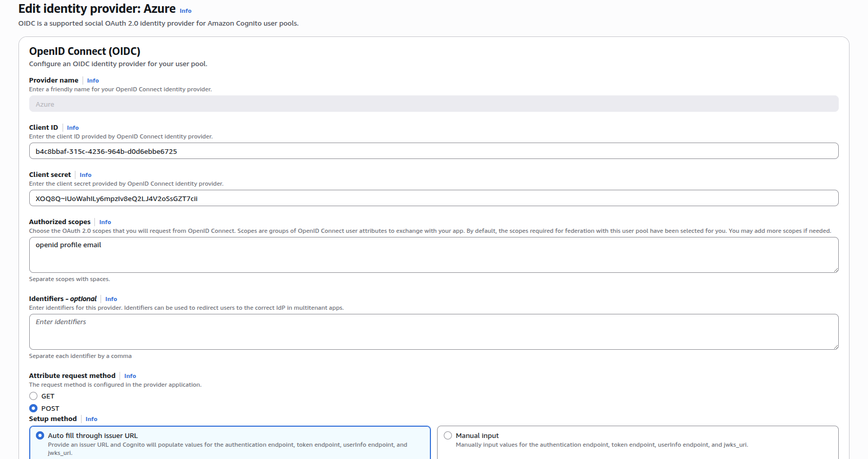Click the "Enter a friendly name" helper text
The height and width of the screenshot is (459, 868).
pyautogui.click(x=121, y=89)
